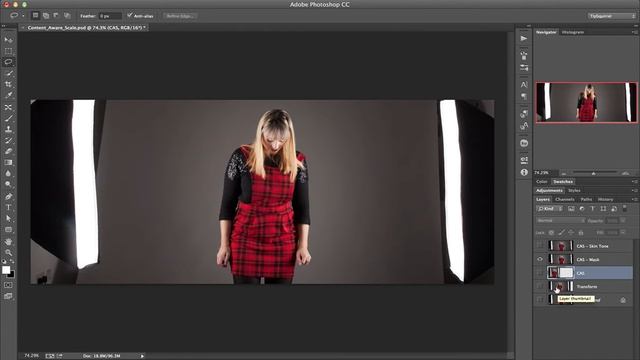640x360 pixels.
Task: Select the Horizontal Type tool
Action: 8,207
